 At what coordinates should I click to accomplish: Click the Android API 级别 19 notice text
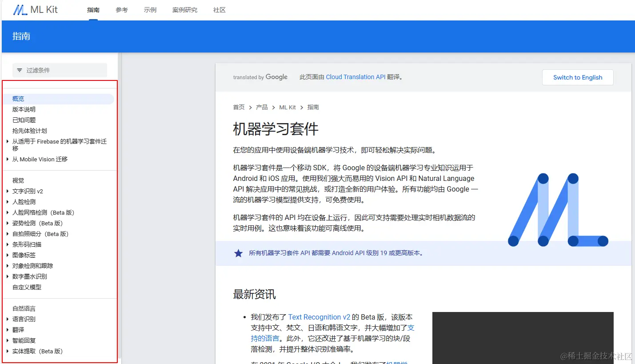point(336,253)
